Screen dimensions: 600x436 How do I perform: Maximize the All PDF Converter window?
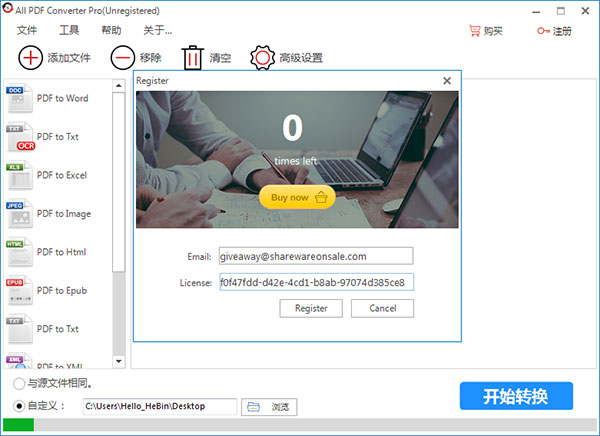click(x=561, y=11)
